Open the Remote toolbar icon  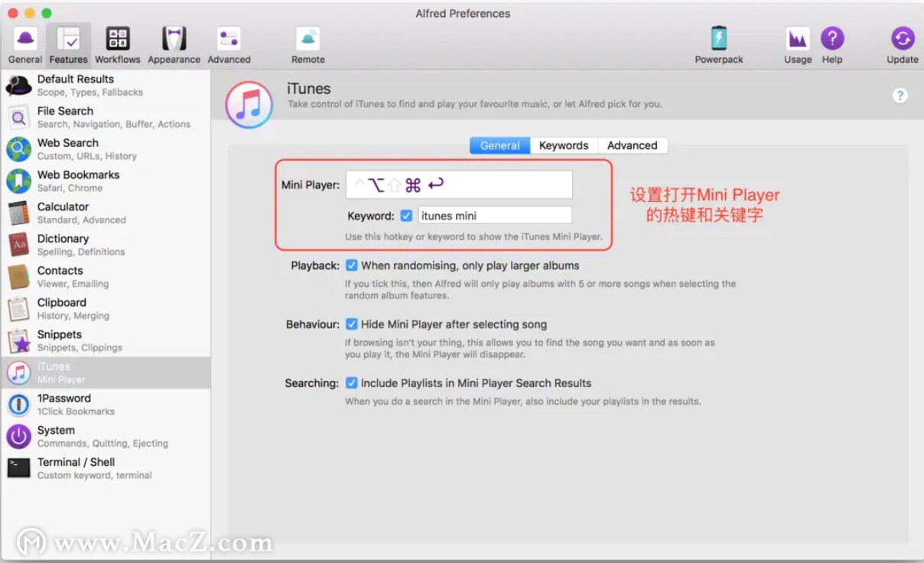pyautogui.click(x=308, y=38)
